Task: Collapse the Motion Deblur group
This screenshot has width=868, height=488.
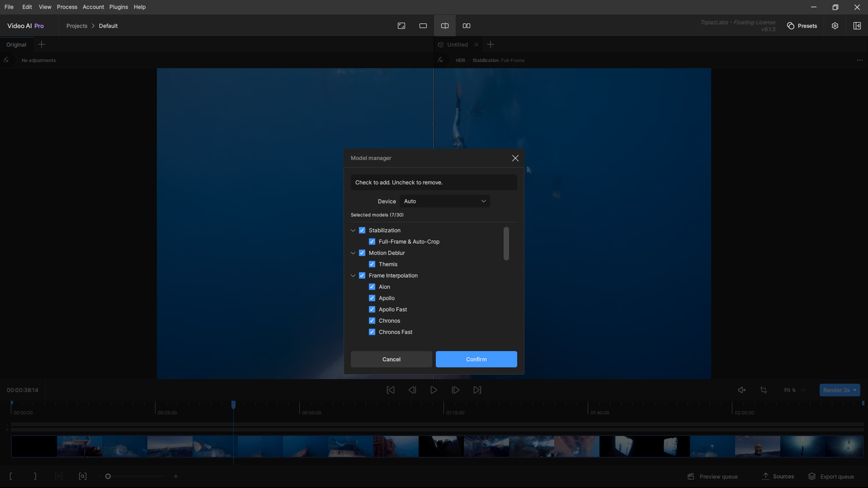Action: tap(353, 253)
